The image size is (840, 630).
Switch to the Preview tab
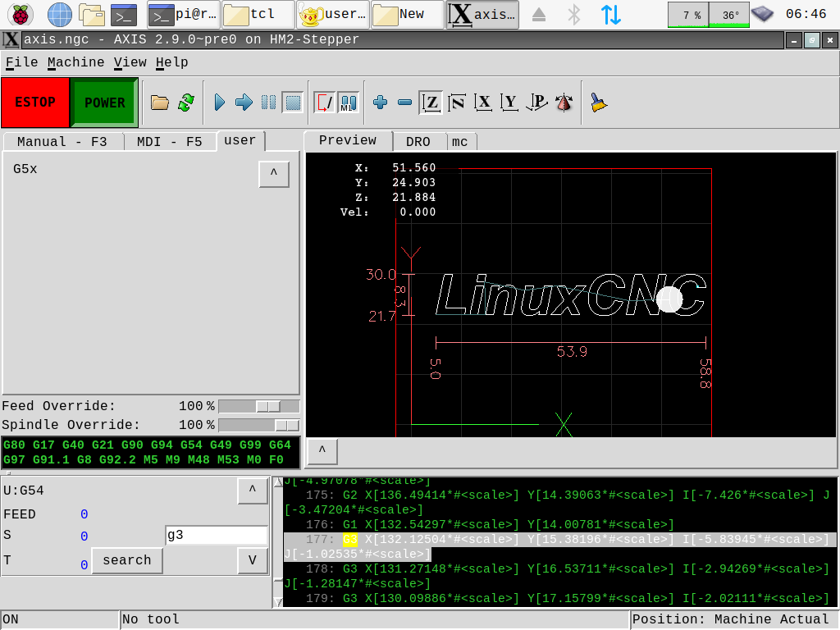pyautogui.click(x=348, y=140)
